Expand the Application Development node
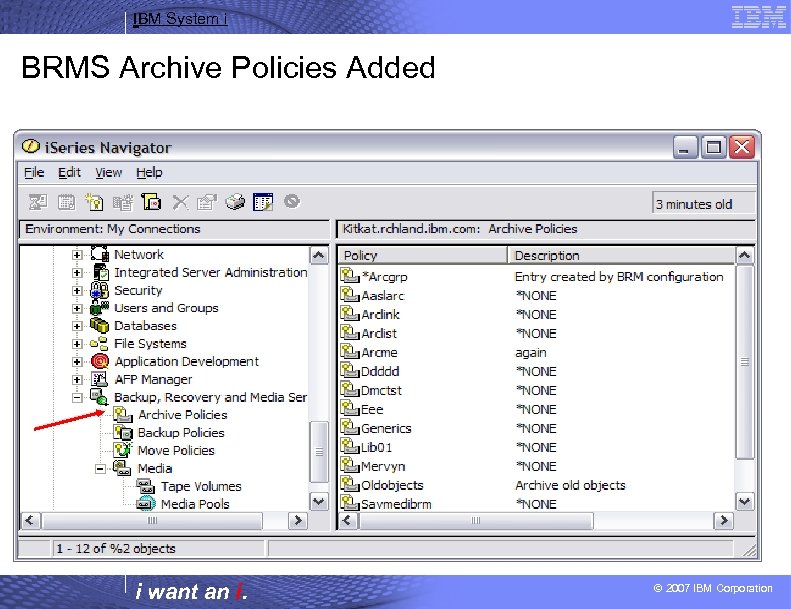Image resolution: width=791 pixels, height=609 pixels. click(77, 362)
